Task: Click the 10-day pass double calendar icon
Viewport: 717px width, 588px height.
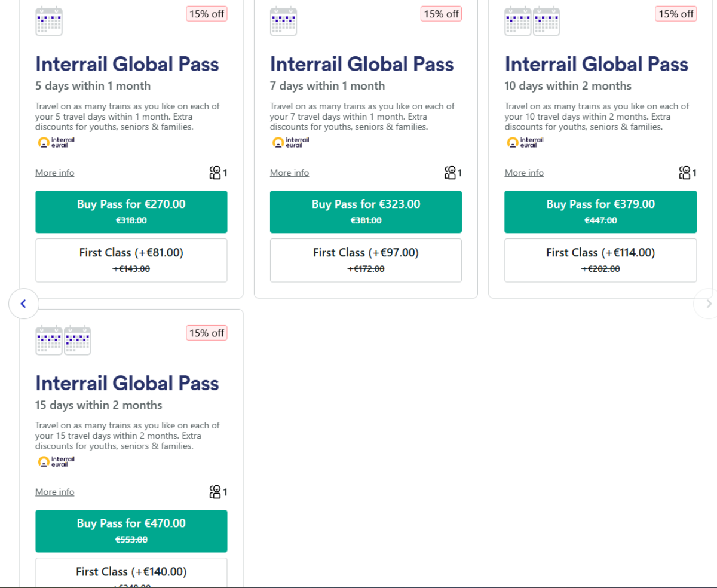Action: click(532, 21)
